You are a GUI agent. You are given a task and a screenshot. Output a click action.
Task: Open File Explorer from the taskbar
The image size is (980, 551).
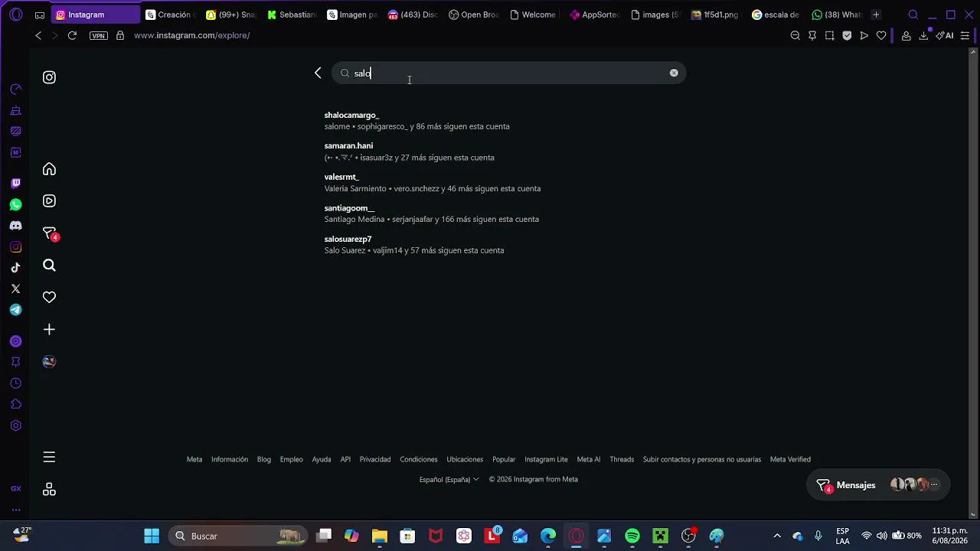pos(380,536)
